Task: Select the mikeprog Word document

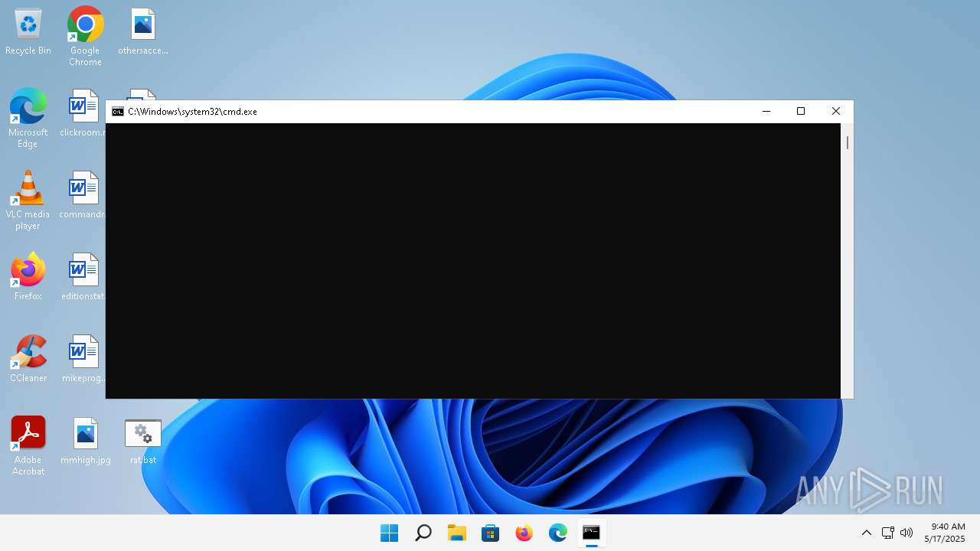Action: 83,359
